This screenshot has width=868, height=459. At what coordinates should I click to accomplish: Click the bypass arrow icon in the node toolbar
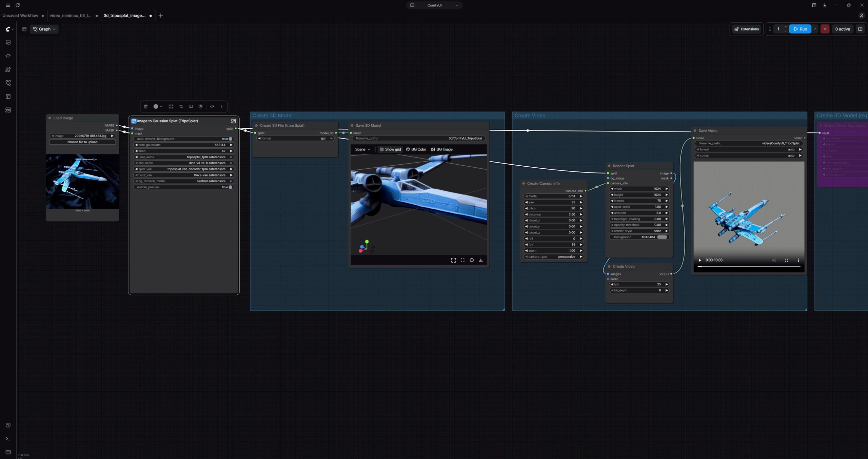click(x=212, y=106)
